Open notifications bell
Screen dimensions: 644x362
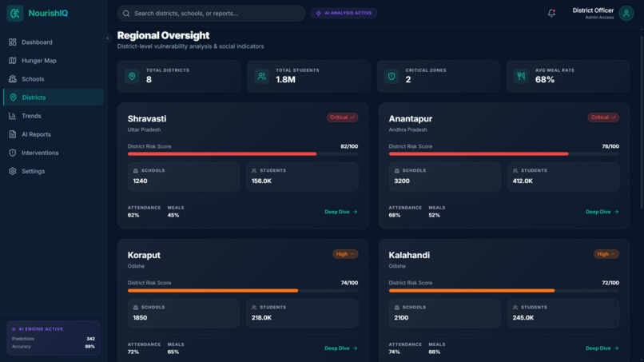(x=551, y=13)
